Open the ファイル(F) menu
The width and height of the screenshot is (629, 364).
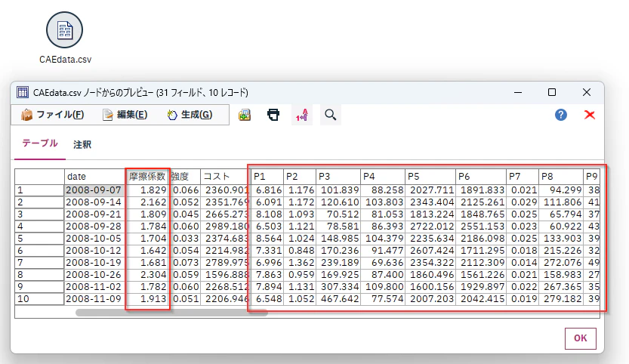tap(53, 115)
